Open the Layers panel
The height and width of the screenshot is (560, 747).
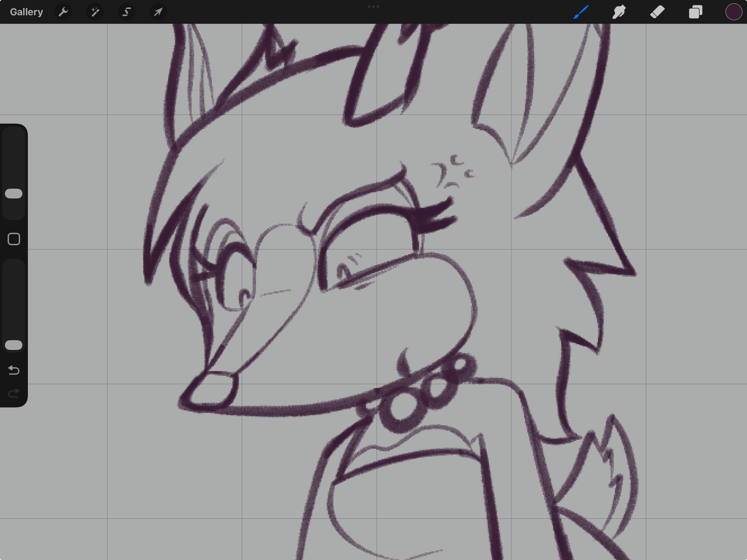(x=695, y=12)
